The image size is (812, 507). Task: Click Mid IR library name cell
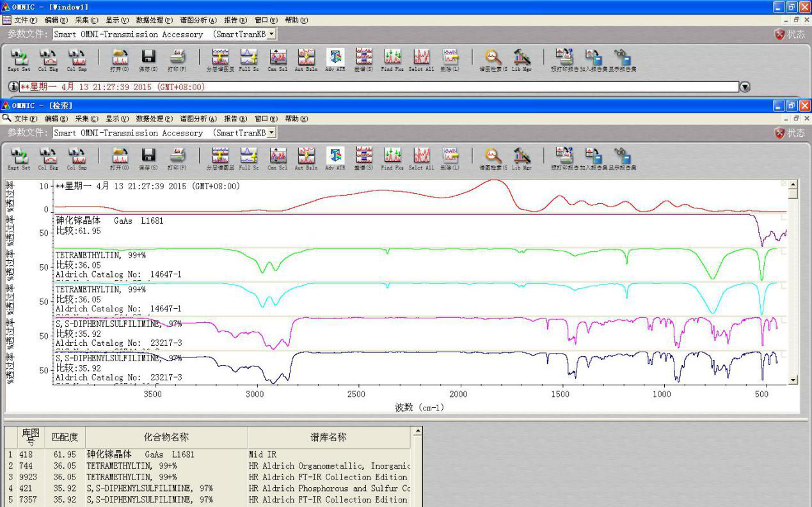[x=329, y=455]
